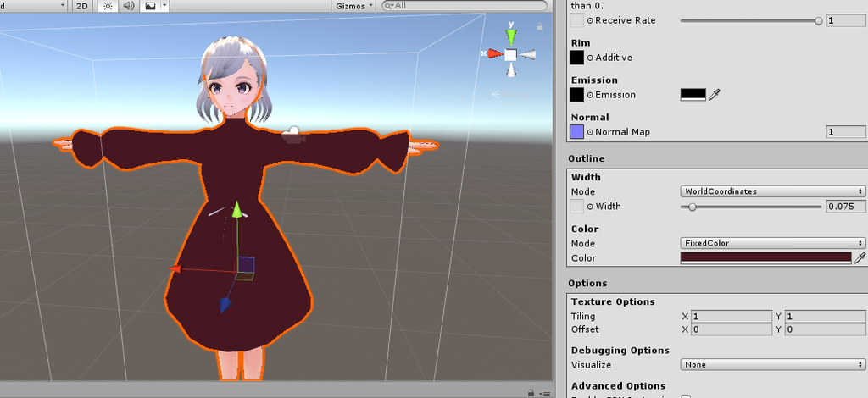The height and width of the screenshot is (398, 868).
Task: Open the panel options menu icon below the scene view
Action: click(543, 392)
